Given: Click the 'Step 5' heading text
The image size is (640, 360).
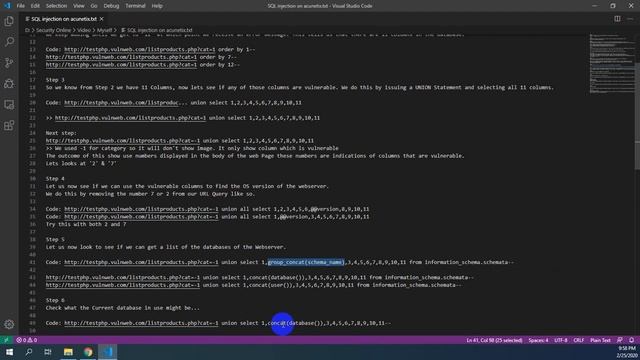Looking at the screenshot, I should point(55,240).
